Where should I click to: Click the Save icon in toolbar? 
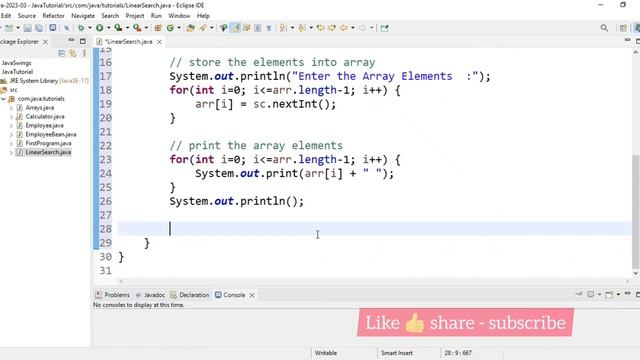click(x=27, y=28)
